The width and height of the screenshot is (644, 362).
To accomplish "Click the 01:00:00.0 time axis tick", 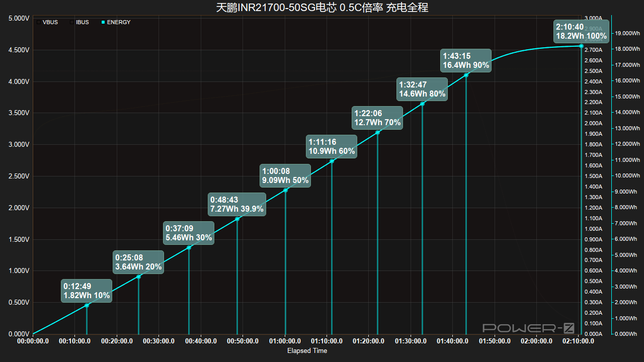I will point(285,341).
